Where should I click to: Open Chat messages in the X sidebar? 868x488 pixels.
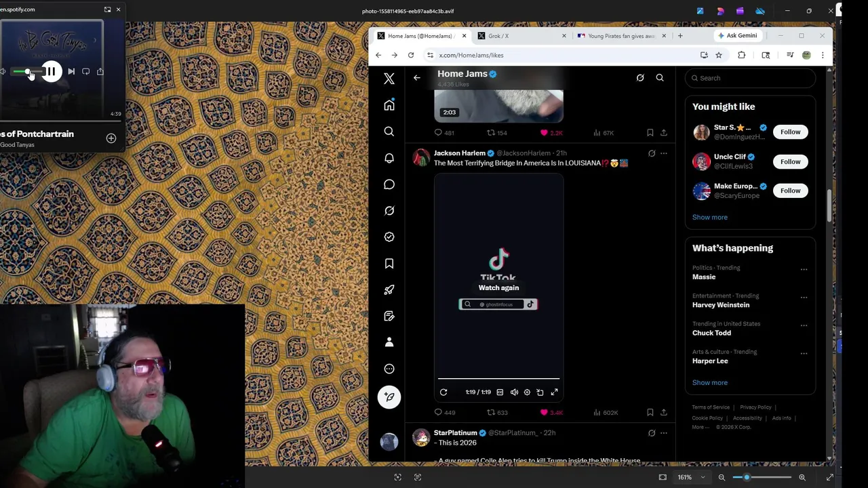[x=389, y=184]
